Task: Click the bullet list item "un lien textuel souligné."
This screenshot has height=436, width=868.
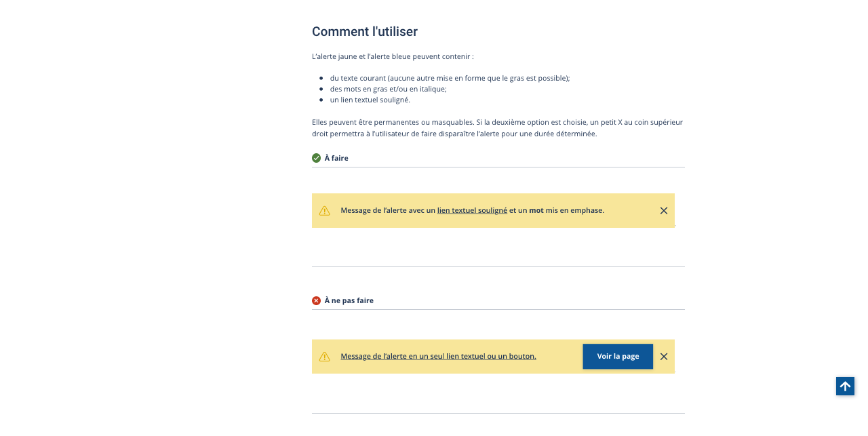Action: 370,100
